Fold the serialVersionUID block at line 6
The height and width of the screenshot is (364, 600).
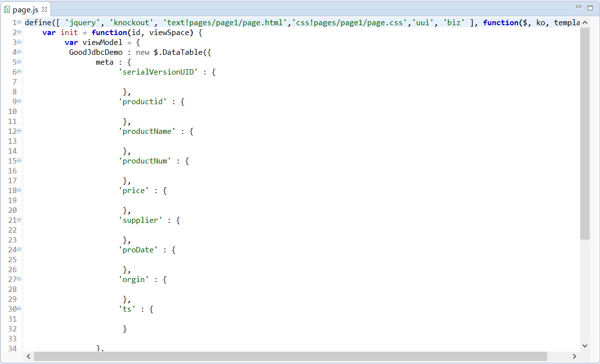[19, 72]
